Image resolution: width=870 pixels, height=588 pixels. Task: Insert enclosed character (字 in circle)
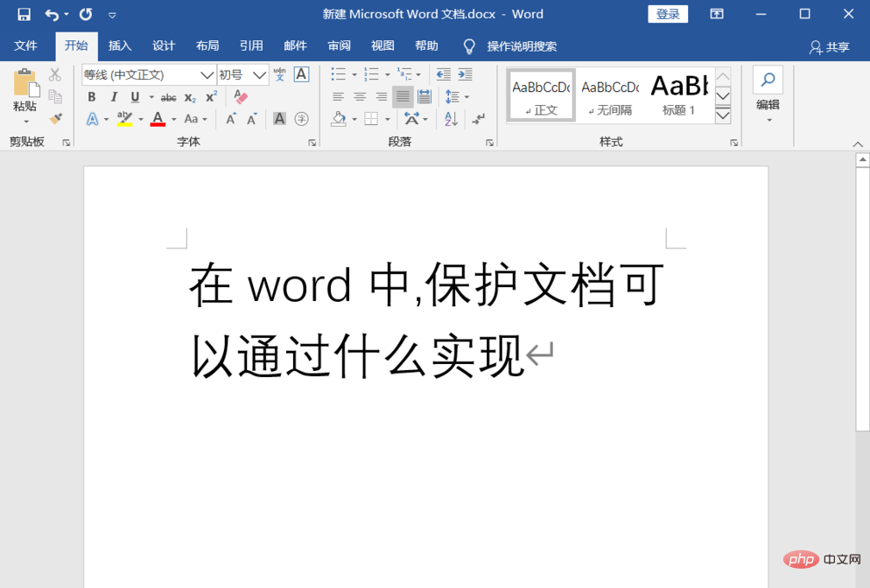[301, 119]
